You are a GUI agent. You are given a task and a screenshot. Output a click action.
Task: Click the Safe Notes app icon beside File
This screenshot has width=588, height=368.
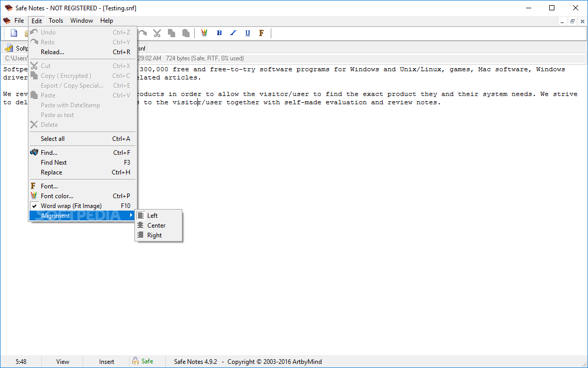tap(7, 21)
